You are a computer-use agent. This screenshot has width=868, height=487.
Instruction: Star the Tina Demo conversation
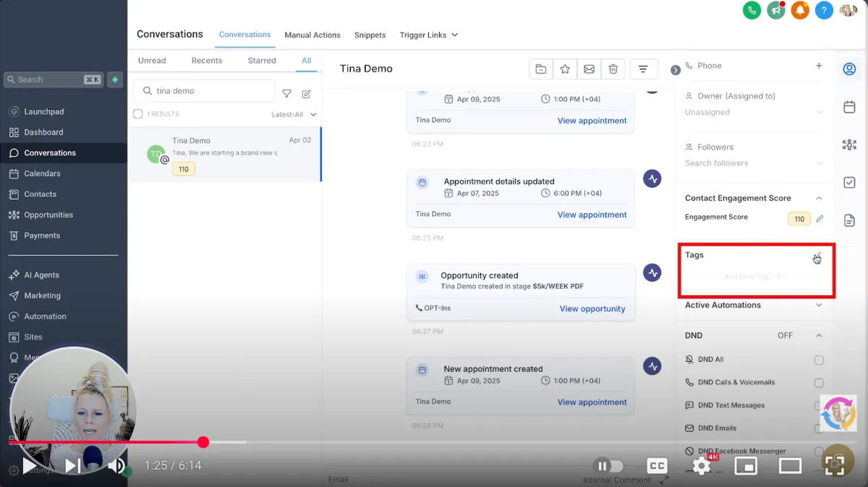pos(565,69)
